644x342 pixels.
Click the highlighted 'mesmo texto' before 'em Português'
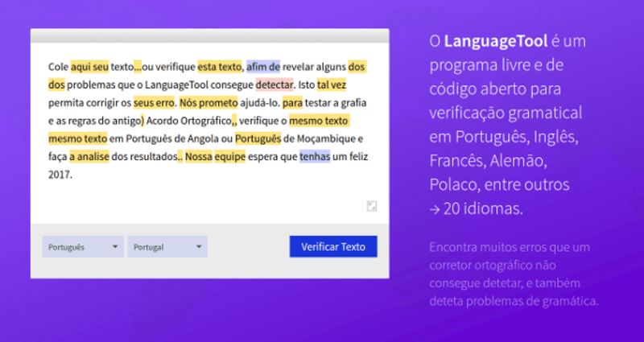pyautogui.click(x=77, y=138)
